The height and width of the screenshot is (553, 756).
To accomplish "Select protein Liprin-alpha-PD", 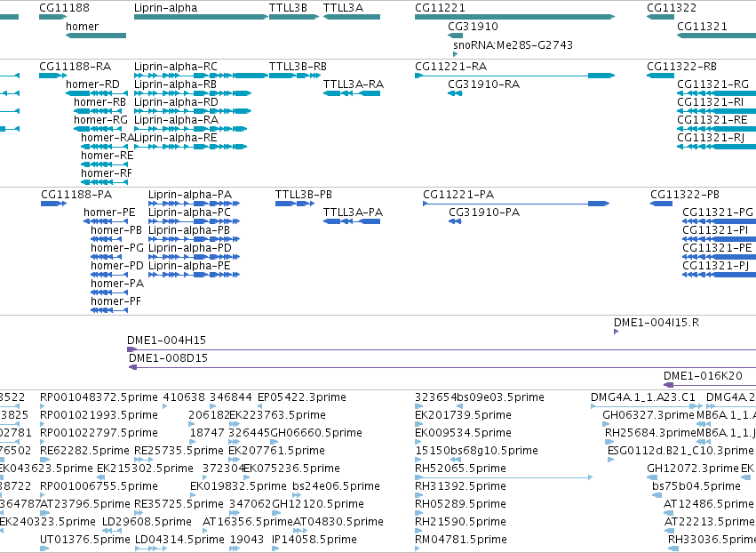I will coord(190,249).
